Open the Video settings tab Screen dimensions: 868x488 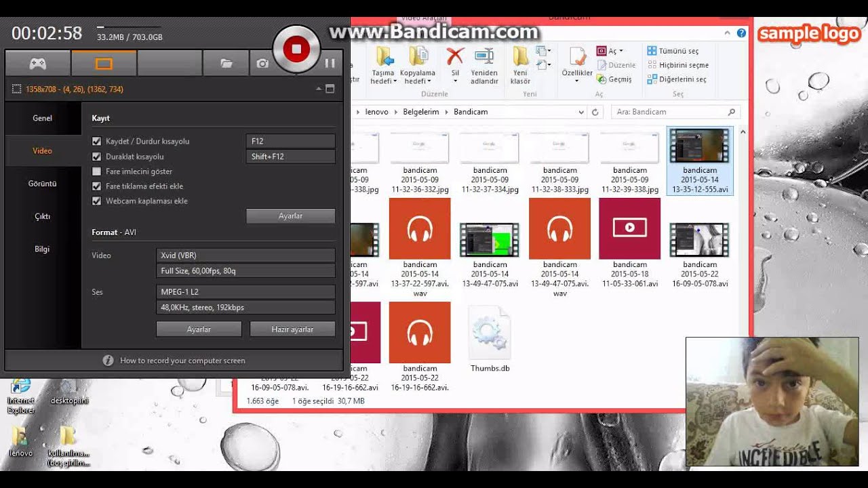(x=42, y=150)
